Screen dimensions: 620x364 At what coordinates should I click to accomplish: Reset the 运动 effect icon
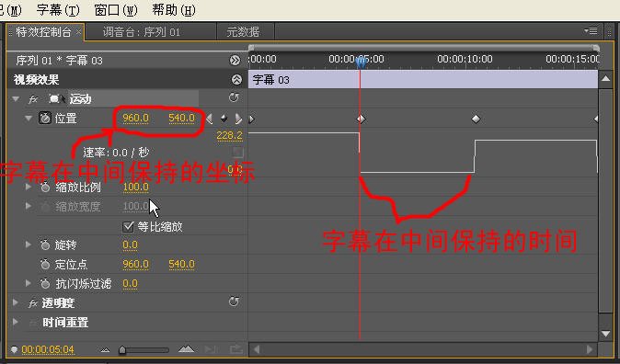pyautogui.click(x=234, y=97)
